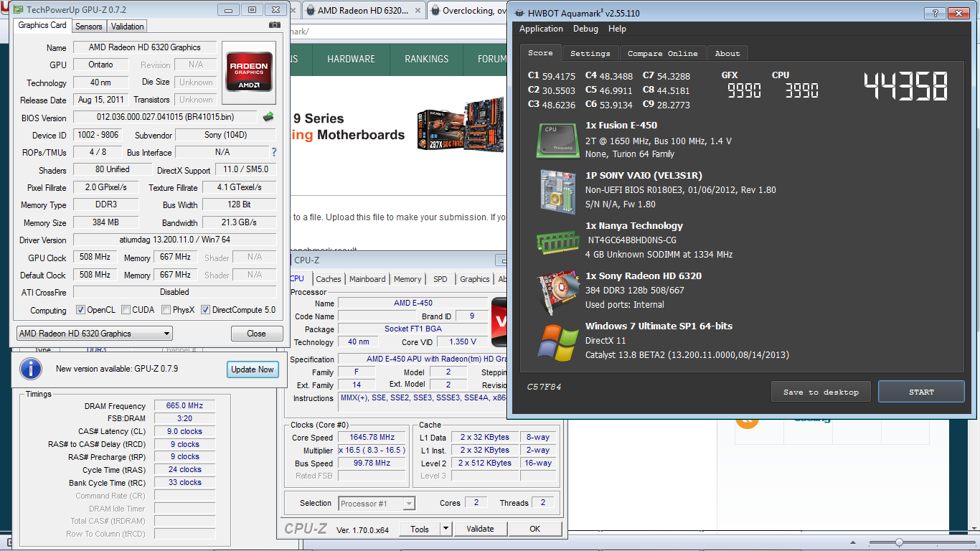Select the Graphics Card tab in GPU-Z
This screenshot has width=980, height=551.
pyautogui.click(x=42, y=25)
